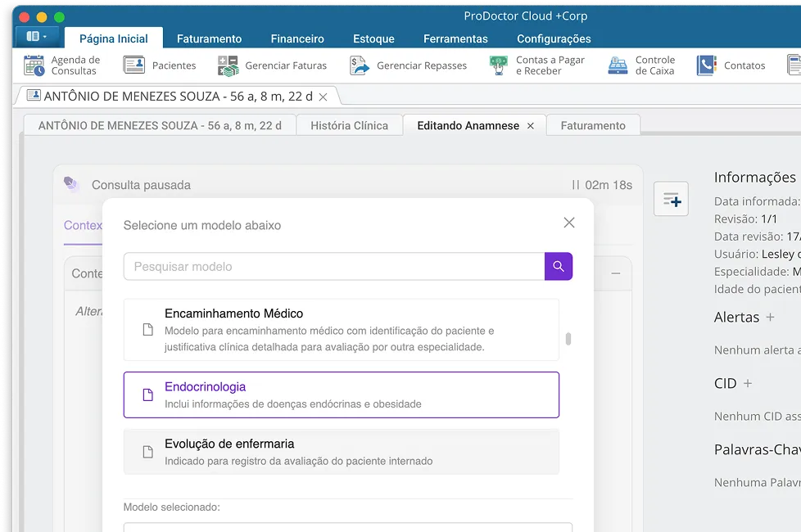Close the model selection dialog
801x532 pixels.
[568, 222]
